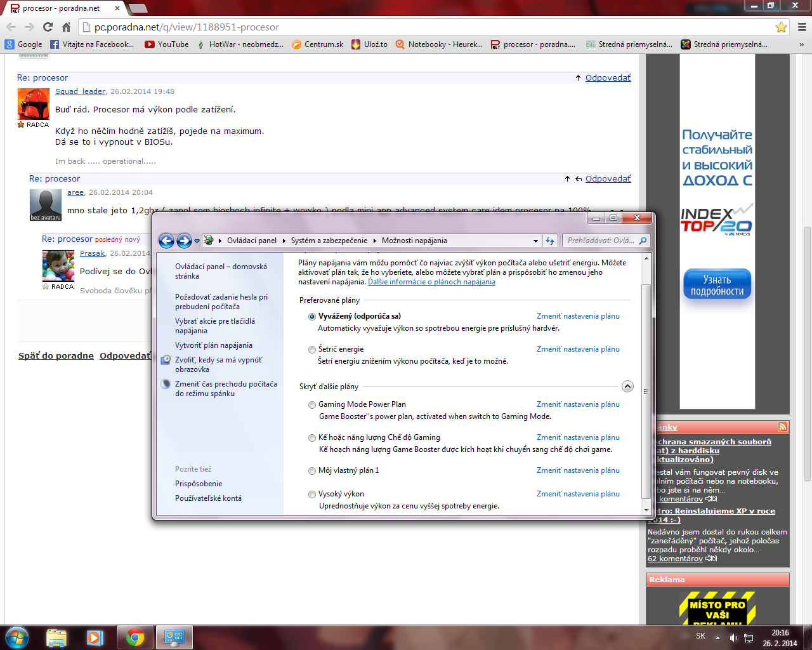Click Ovládací panel breadcrumb
This screenshot has height=650, width=812.
(x=252, y=241)
